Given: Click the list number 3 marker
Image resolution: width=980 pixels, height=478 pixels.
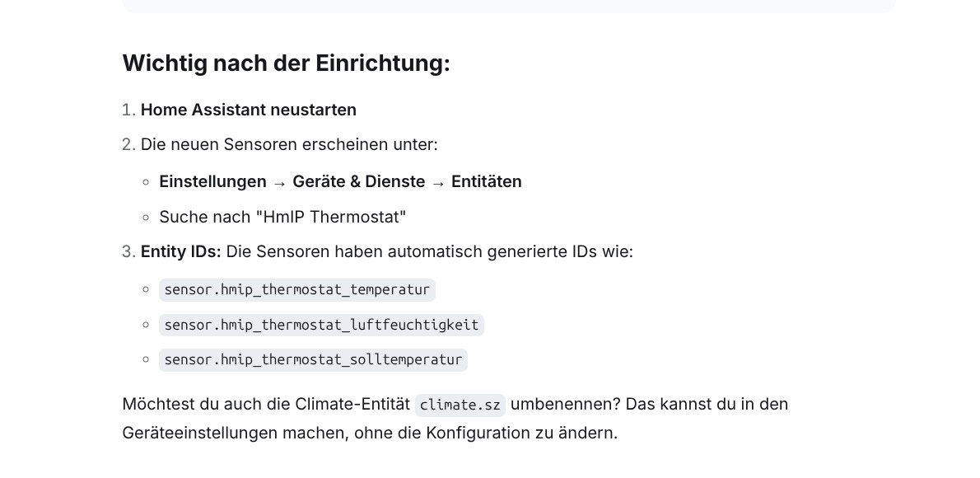Looking at the screenshot, I should (x=128, y=251).
